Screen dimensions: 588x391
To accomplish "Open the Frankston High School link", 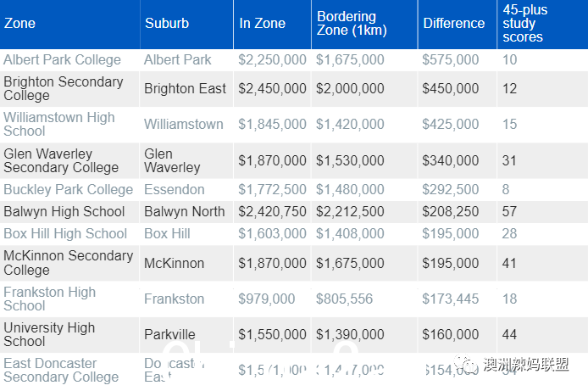I will [x=49, y=299].
